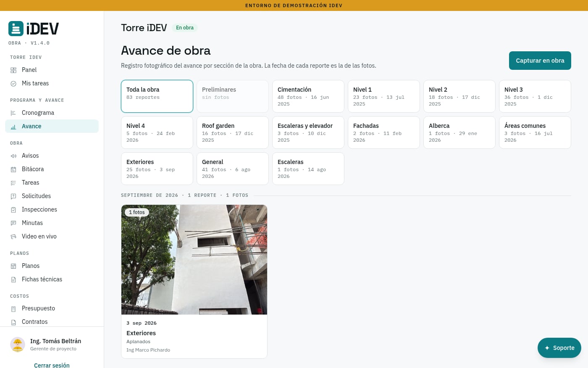This screenshot has width=588, height=368.
Task: Click the Capturar en obra button
Action: pyautogui.click(x=540, y=61)
